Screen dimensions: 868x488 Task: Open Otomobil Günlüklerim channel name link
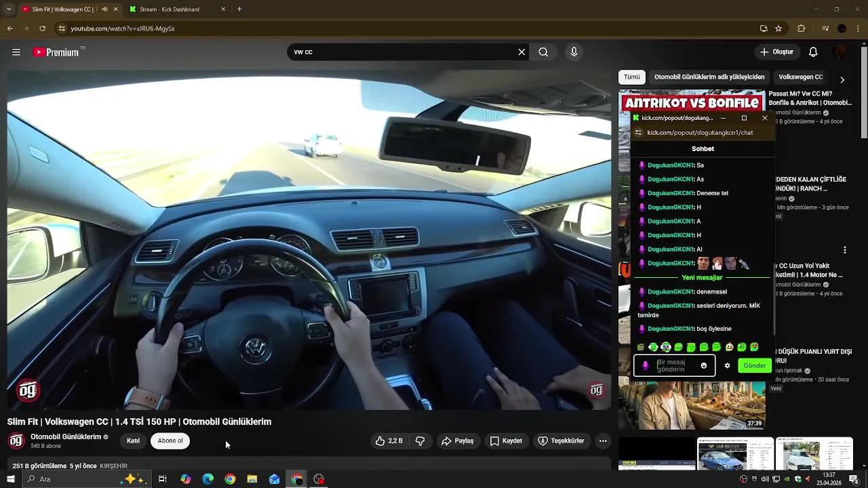click(x=66, y=437)
